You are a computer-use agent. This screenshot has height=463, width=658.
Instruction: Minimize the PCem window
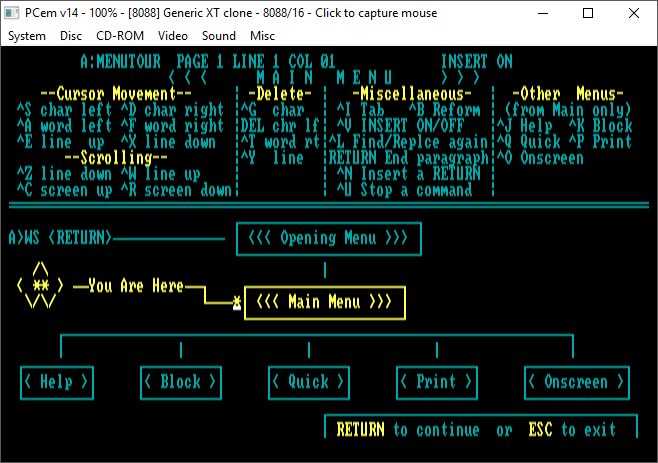click(x=543, y=13)
